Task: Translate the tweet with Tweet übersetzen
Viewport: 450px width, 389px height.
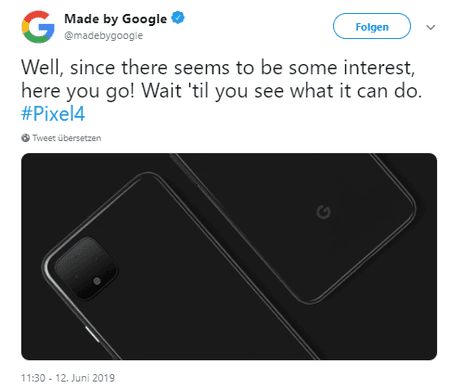Action: point(67,138)
